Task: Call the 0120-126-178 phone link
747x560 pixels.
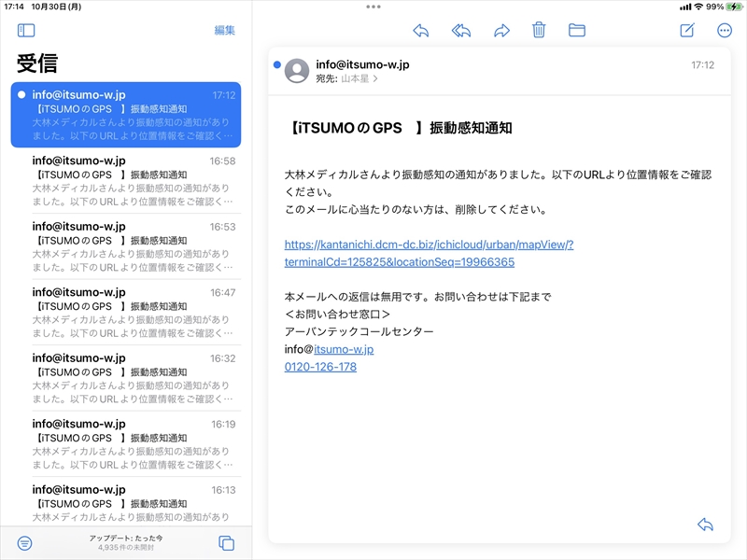Action: pyautogui.click(x=320, y=367)
